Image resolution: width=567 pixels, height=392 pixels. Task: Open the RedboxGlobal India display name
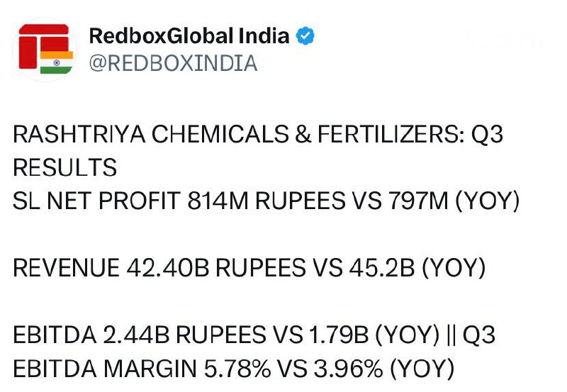tap(189, 35)
